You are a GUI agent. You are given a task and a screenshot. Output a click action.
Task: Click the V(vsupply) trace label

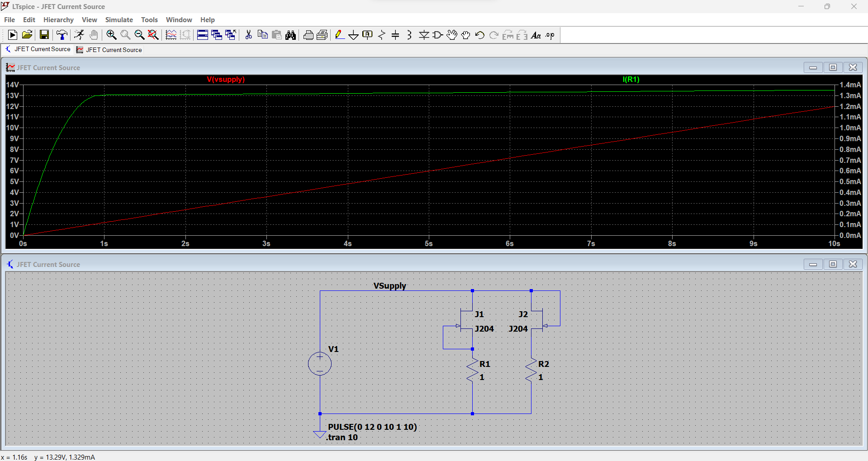click(x=226, y=80)
